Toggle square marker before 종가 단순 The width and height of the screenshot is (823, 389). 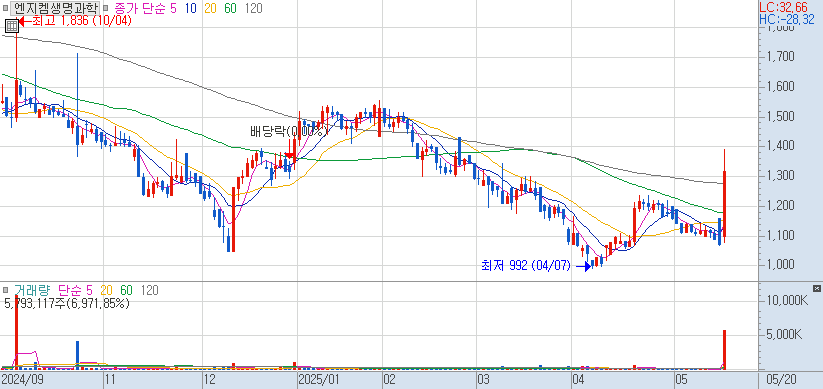(105, 8)
